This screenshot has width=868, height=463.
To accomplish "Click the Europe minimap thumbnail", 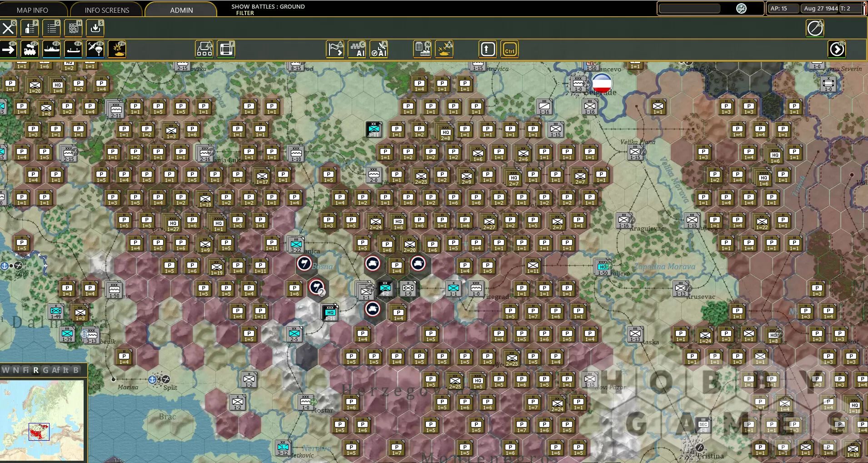I will coord(42,420).
